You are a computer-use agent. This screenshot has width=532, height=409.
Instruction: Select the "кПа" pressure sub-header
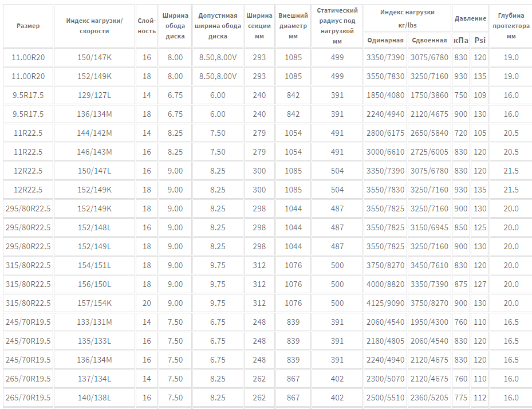[x=461, y=40]
